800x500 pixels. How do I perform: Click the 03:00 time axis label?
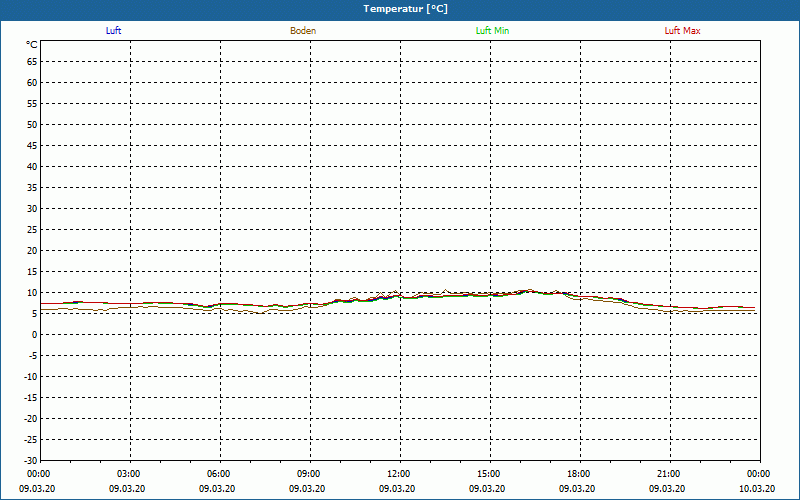[x=129, y=474]
